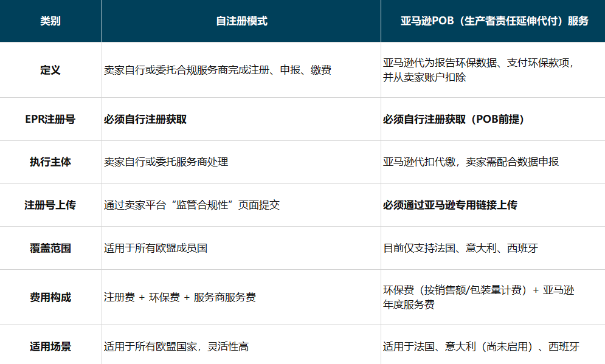Image resolution: width=605 pixels, height=364 pixels.
Task: Select the row label '注册号上传'
Action: [50, 205]
